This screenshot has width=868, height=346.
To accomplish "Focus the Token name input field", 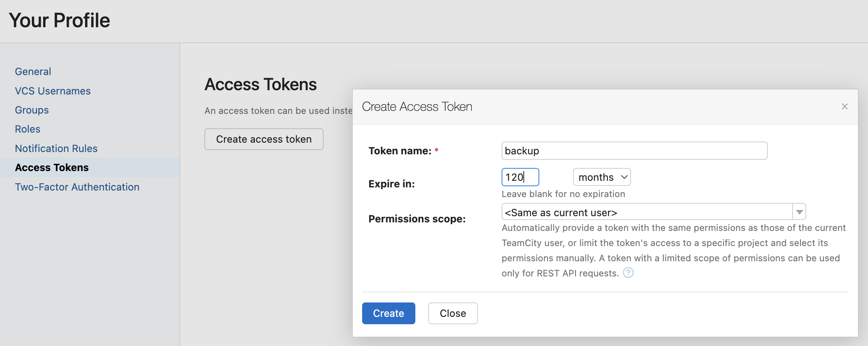I will [634, 151].
